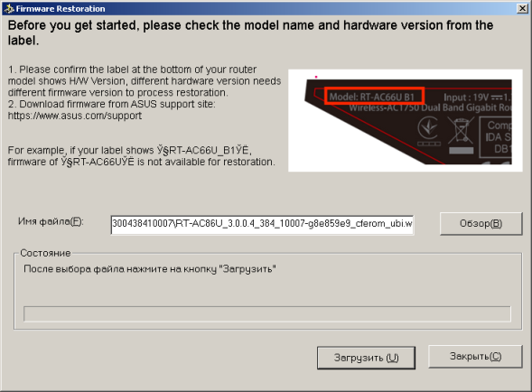Click the "For example" RT-AC66U_B1 note text
532x392 pixels.
pyautogui.click(x=142, y=155)
